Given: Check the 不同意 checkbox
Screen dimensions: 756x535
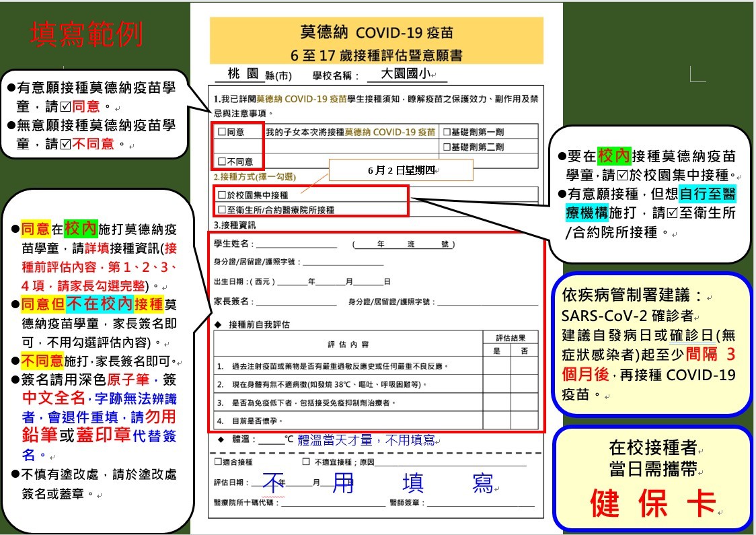Looking at the screenshot, I should [222, 162].
